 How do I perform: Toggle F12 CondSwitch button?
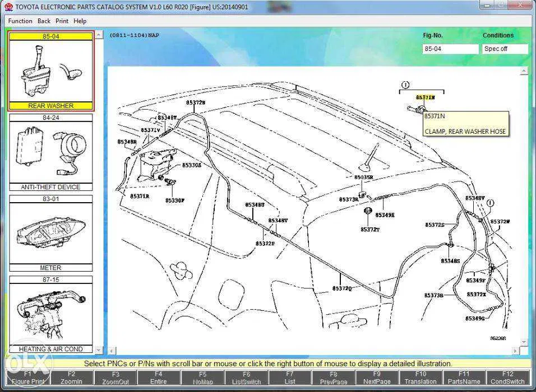507,377
